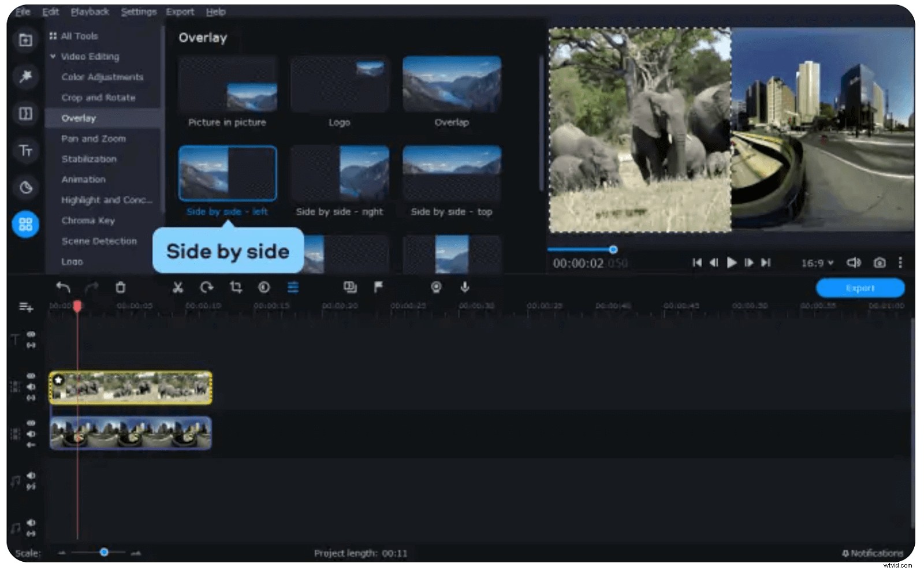Open the 16:9 aspect ratio dropdown

[x=816, y=262]
